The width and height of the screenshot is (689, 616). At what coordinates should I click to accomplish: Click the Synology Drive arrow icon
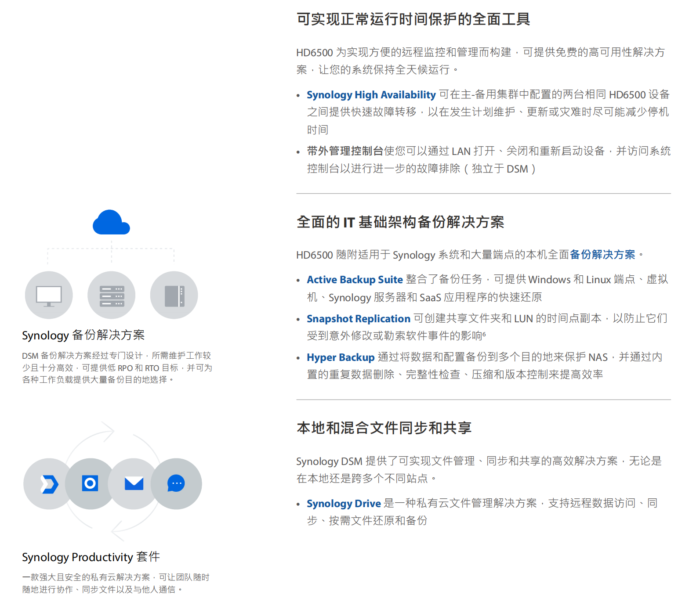point(49,484)
